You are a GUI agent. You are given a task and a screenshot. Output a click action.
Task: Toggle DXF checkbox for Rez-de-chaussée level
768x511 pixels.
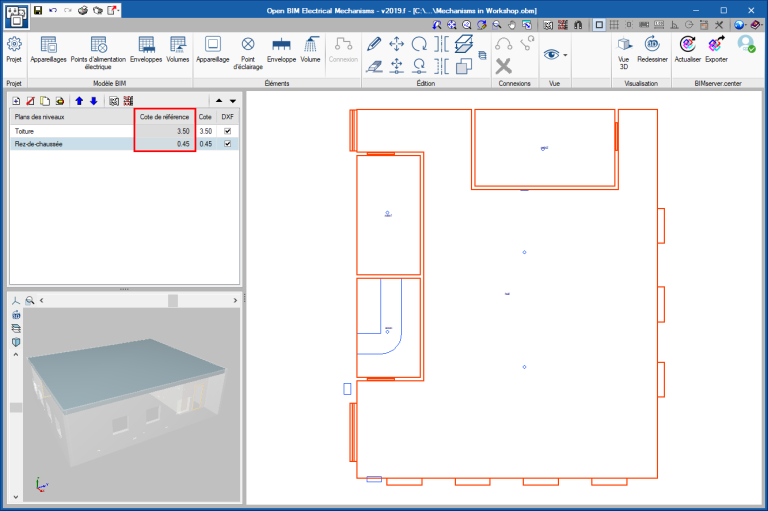[x=228, y=144]
